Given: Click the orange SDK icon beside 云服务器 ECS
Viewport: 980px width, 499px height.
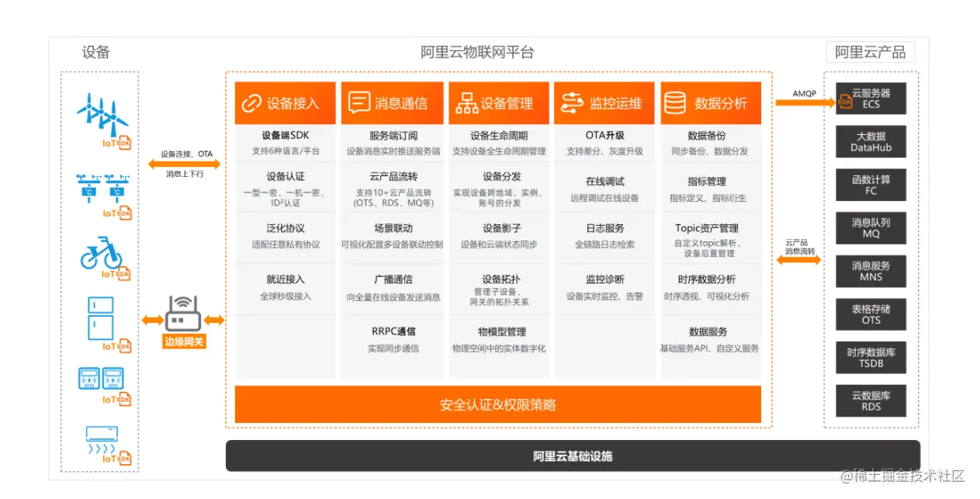Looking at the screenshot, I should click(x=843, y=102).
